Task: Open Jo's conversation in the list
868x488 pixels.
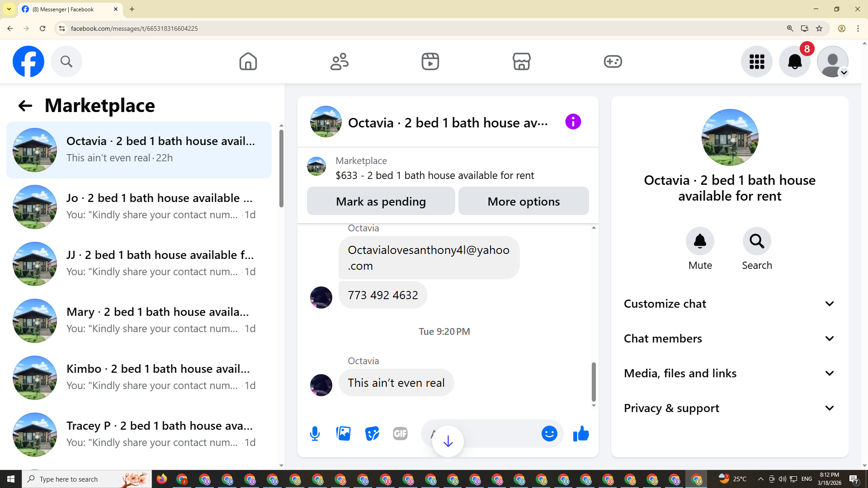Action: point(139,206)
